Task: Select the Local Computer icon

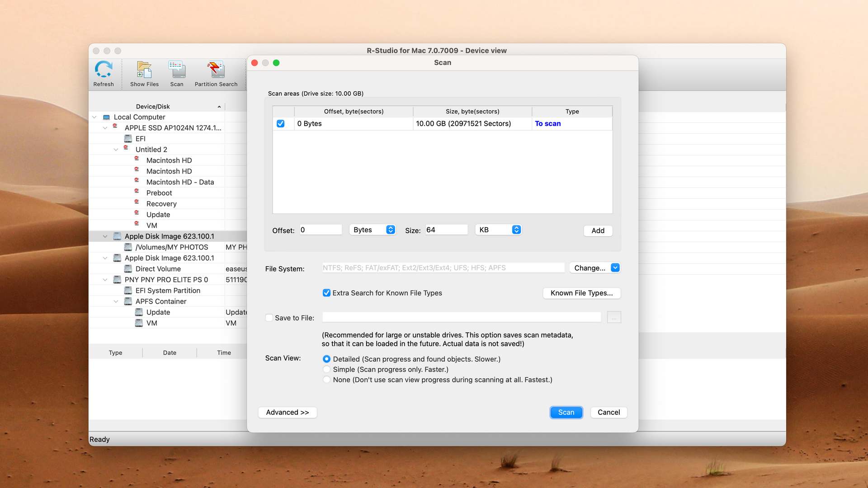Action: [106, 117]
